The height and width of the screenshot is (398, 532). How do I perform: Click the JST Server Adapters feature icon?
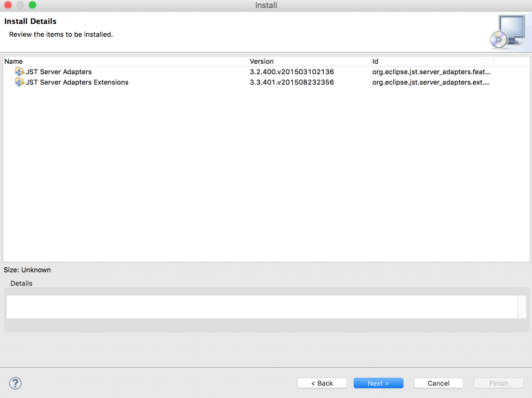point(19,72)
